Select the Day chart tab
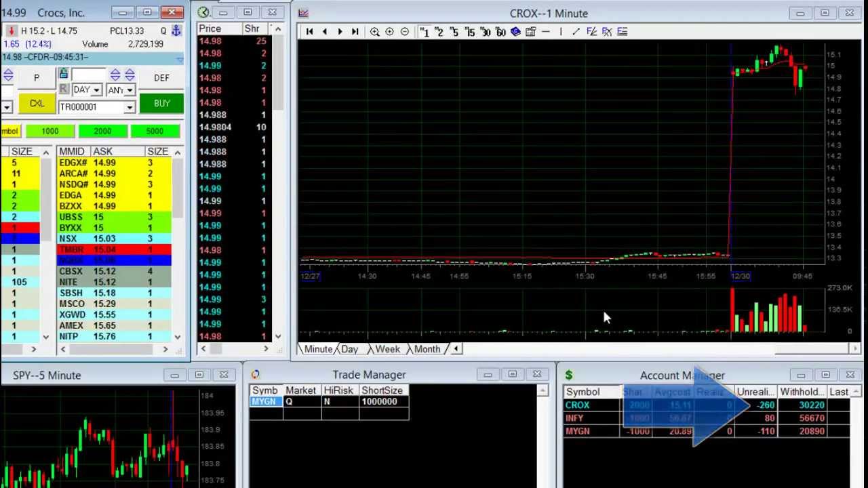The width and height of the screenshot is (868, 488). [x=349, y=349]
